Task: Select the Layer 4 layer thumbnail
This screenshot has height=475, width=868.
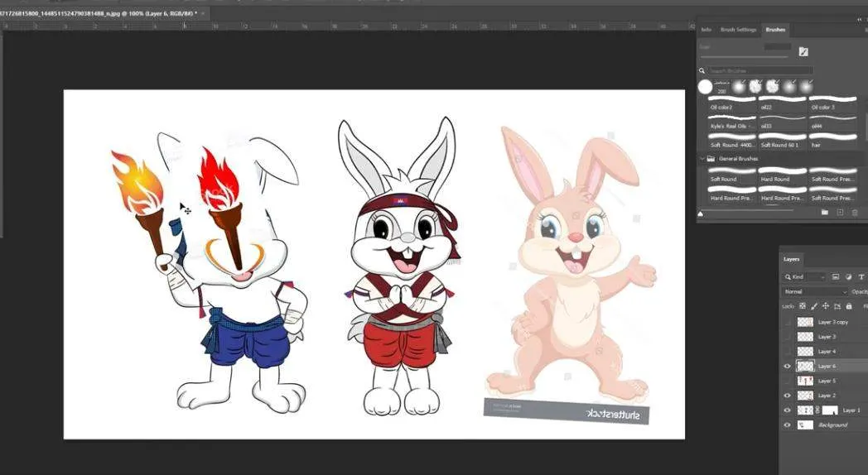Action: point(805,351)
